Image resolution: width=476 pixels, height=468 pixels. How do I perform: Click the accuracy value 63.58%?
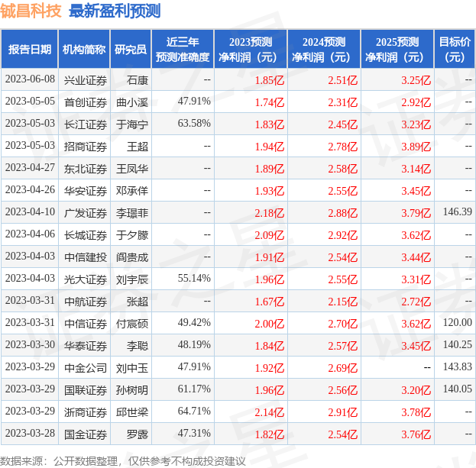click(194, 124)
